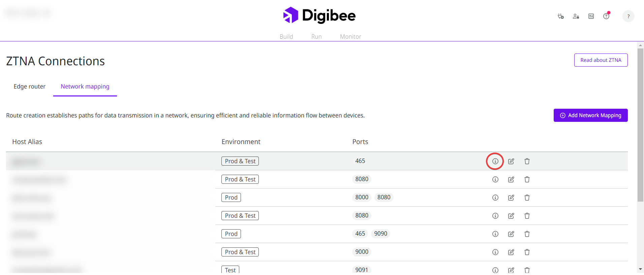Open info for the 465 and 9090 mapping
The image size is (644, 275).
point(495,234)
